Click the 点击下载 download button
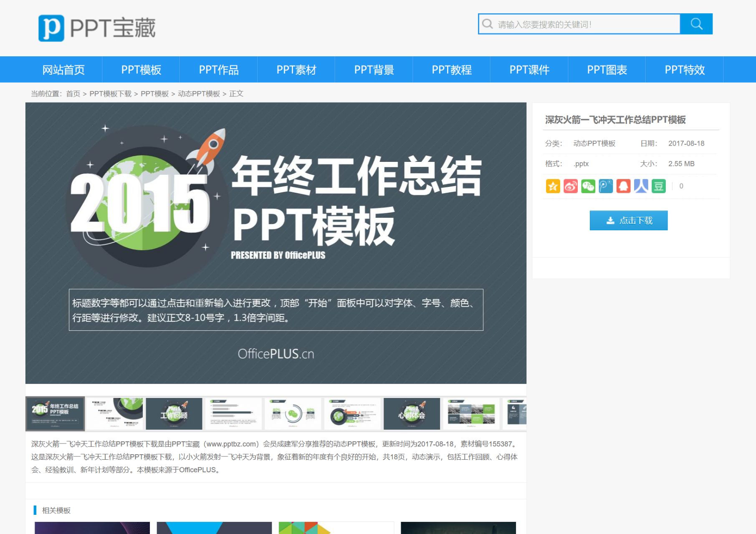This screenshot has width=756, height=534. pos(629,220)
